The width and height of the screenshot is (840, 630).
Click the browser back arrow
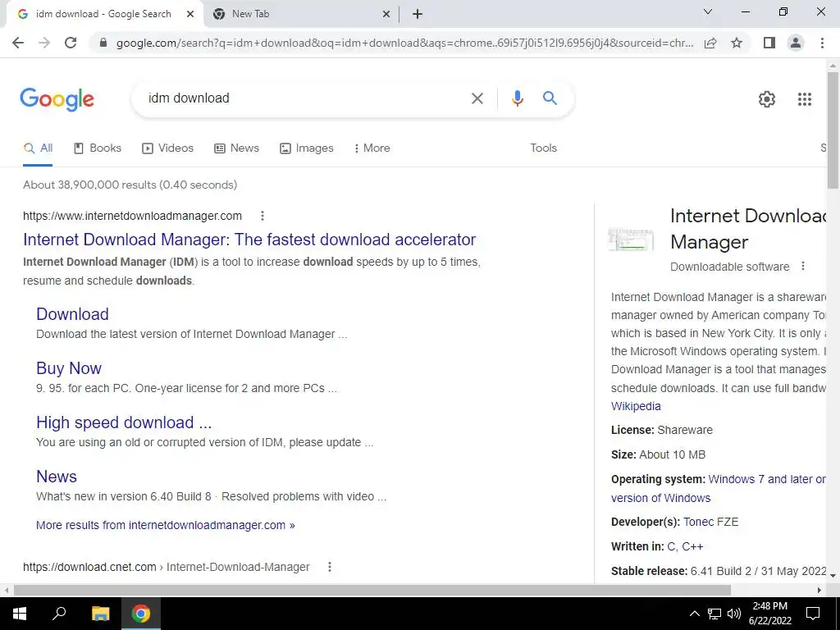[18, 43]
